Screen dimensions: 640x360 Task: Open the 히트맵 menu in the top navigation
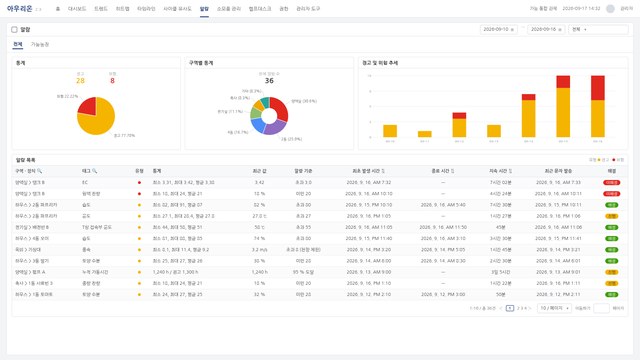(122, 9)
